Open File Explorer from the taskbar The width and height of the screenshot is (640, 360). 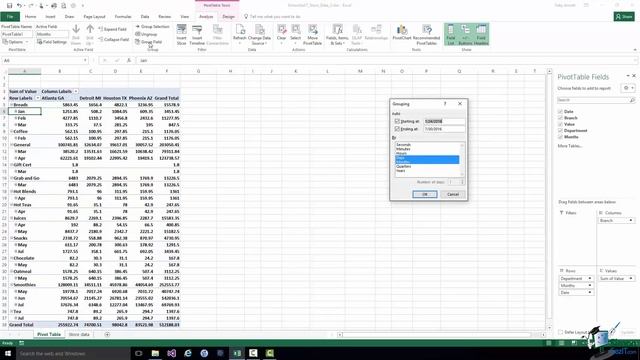point(155,353)
